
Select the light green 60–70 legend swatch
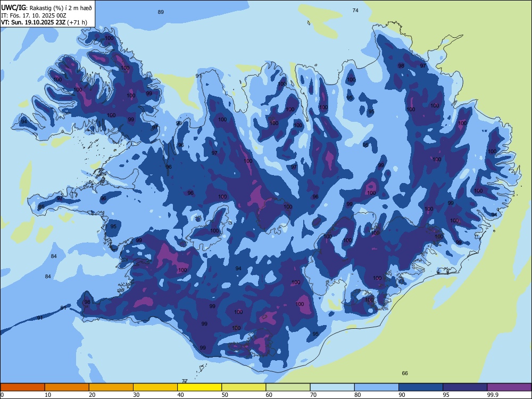288,387
